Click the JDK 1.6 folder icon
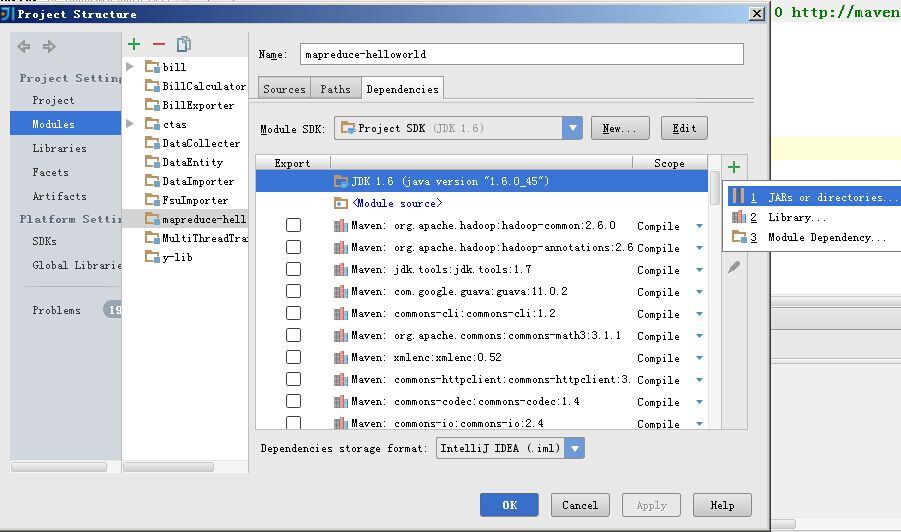The width and height of the screenshot is (901, 532). (x=340, y=182)
